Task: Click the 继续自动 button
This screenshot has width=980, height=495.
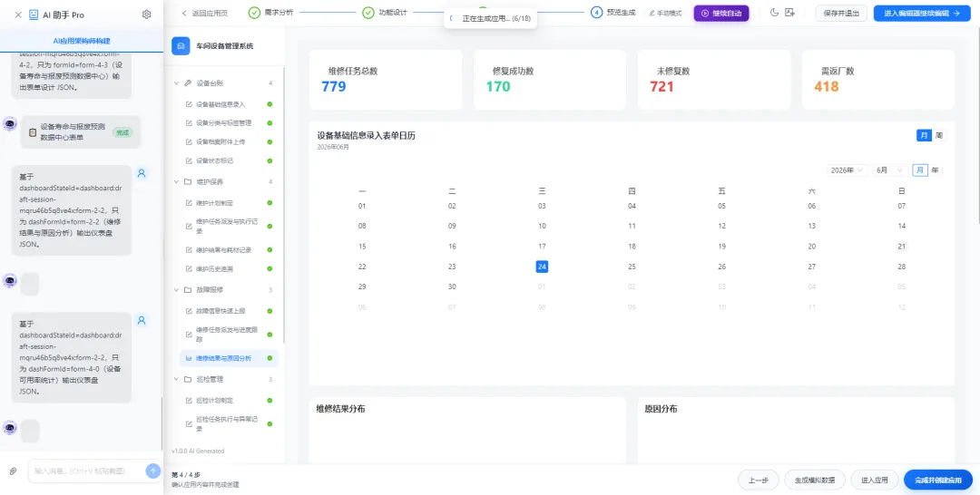Action: click(721, 13)
